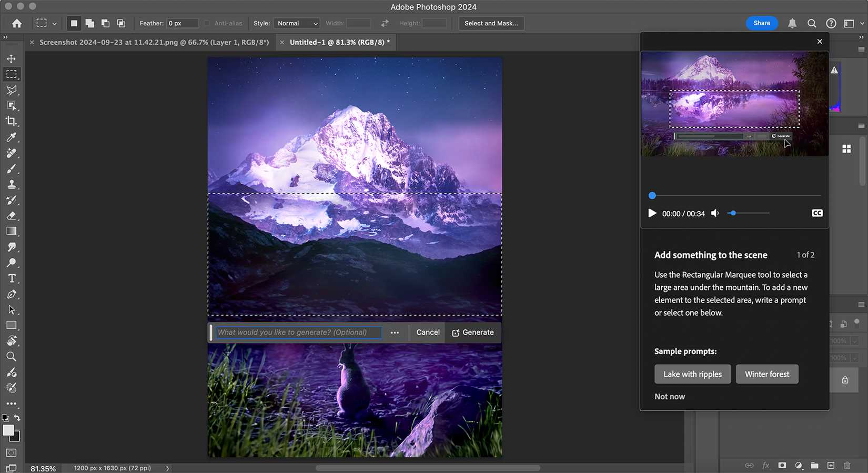Toggle Quick Mask mode
This screenshot has width=868, height=473.
pyautogui.click(x=11, y=452)
